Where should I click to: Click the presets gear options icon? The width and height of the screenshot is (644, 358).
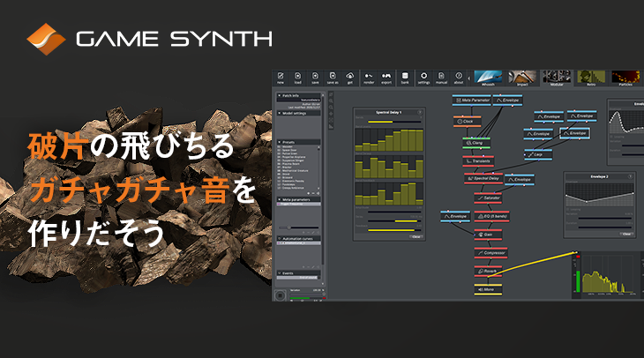pos(318,193)
